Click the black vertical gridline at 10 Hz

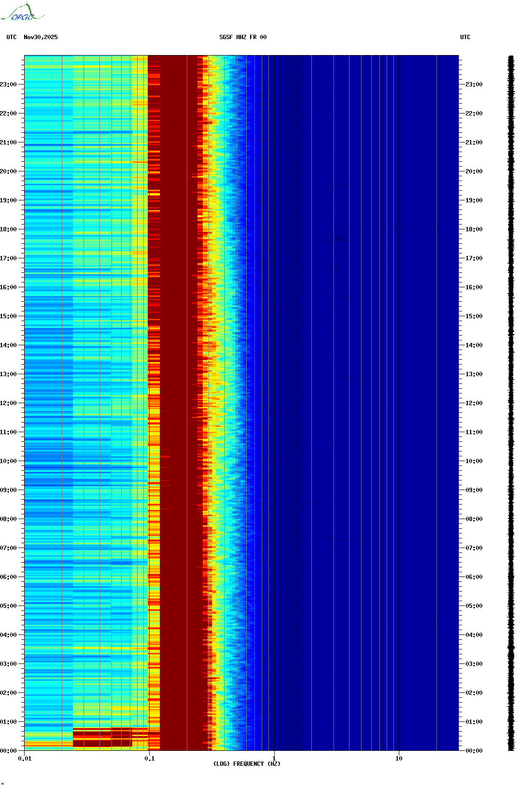399,386
